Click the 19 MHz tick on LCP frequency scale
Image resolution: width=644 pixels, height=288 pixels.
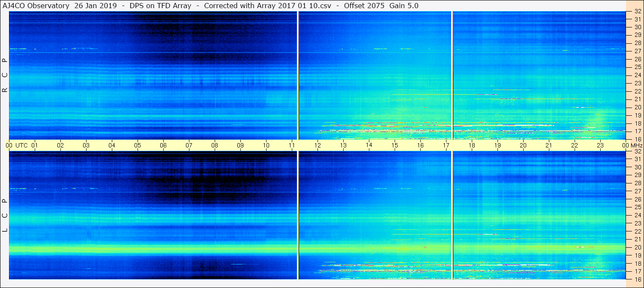click(638, 255)
